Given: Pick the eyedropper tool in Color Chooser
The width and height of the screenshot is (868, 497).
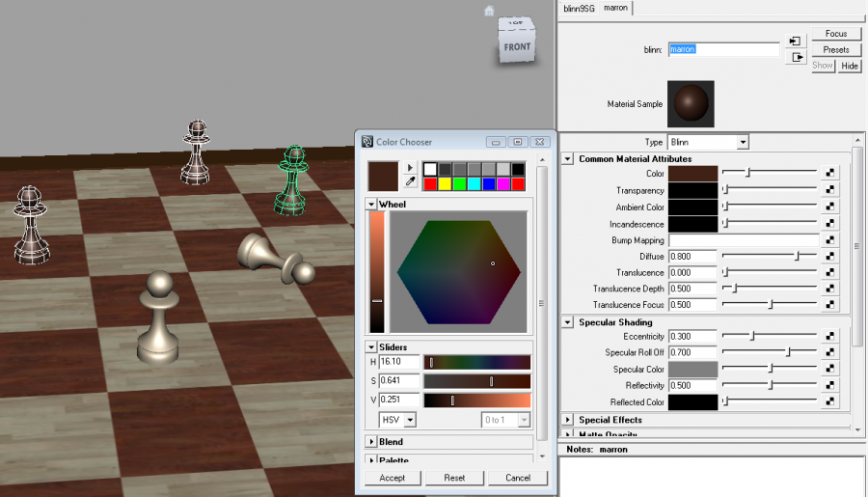Looking at the screenshot, I should tap(410, 181).
